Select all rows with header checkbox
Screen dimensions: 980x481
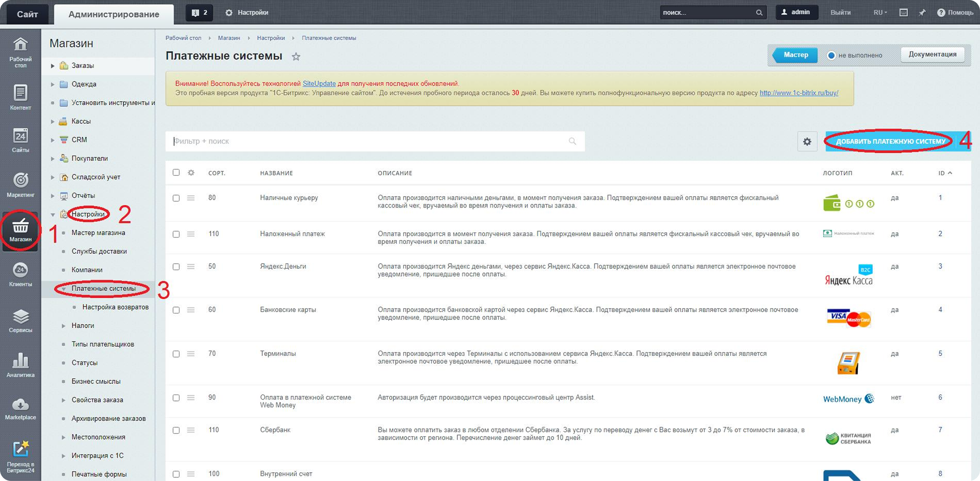coord(176,173)
